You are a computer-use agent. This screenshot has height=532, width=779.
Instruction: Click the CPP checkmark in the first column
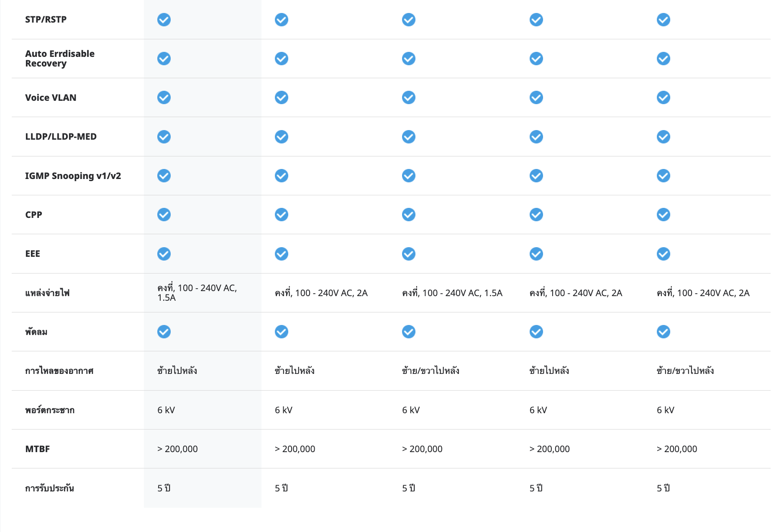click(164, 215)
